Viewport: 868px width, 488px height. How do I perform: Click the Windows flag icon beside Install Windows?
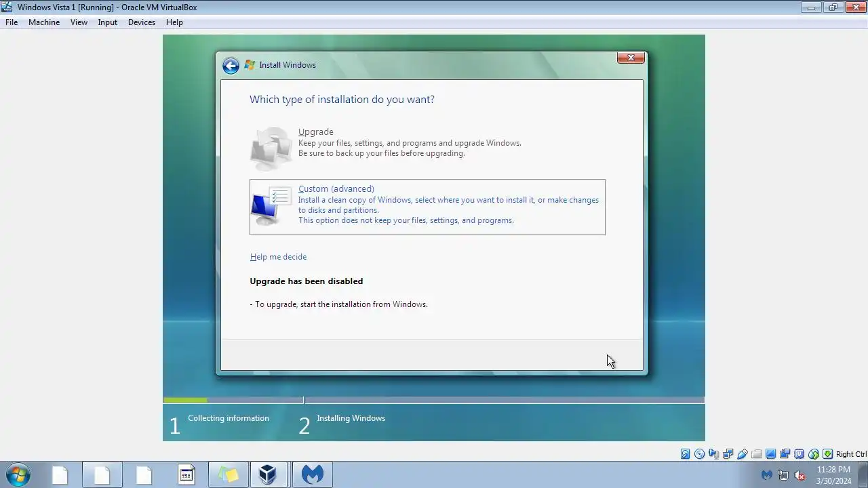coord(250,65)
